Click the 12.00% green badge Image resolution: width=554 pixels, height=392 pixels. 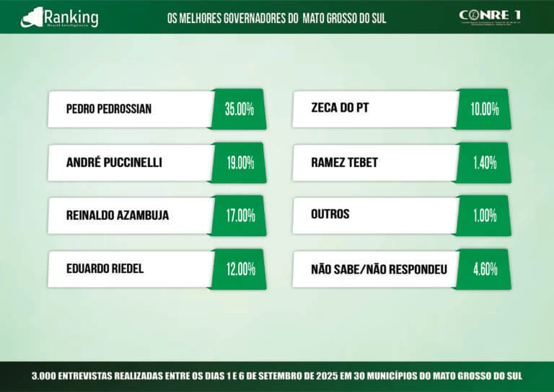click(x=239, y=269)
